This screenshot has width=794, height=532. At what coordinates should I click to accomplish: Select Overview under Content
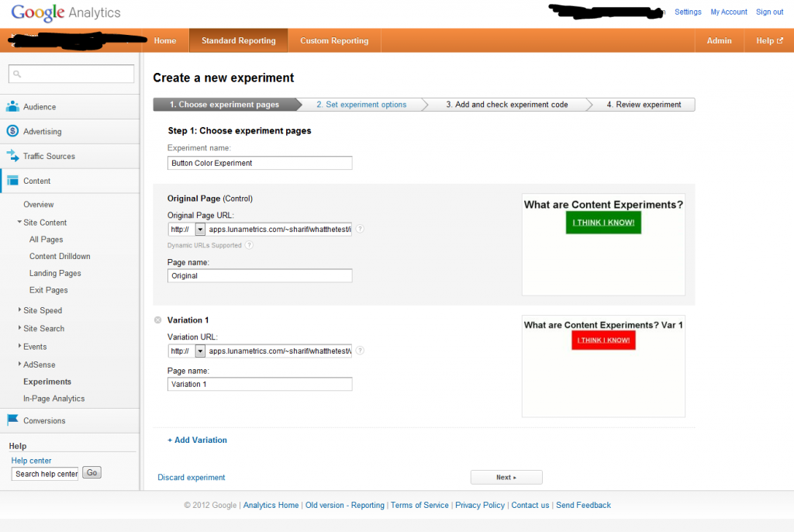39,204
